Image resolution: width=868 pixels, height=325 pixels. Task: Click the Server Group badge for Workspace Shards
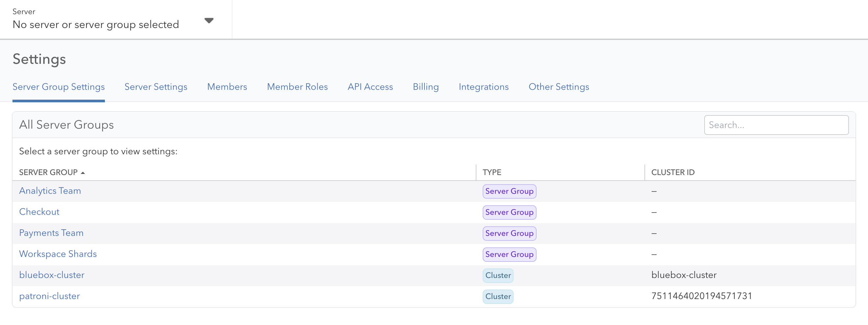click(509, 255)
